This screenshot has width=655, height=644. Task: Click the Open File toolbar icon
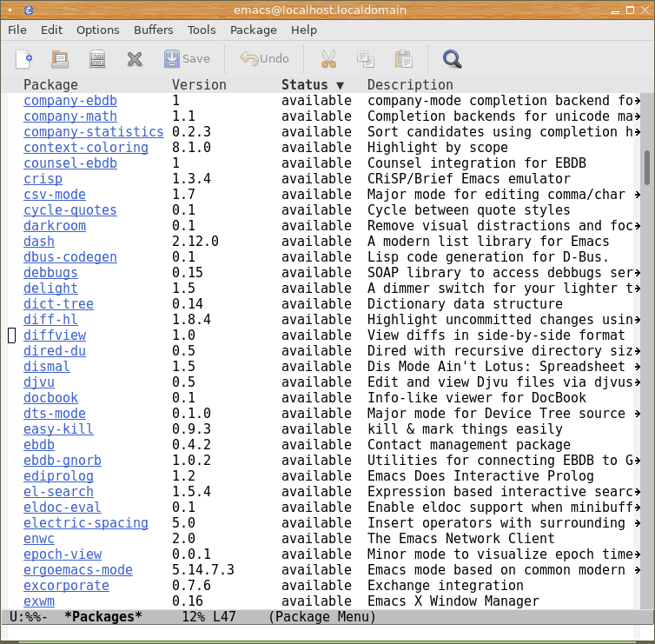coord(60,59)
